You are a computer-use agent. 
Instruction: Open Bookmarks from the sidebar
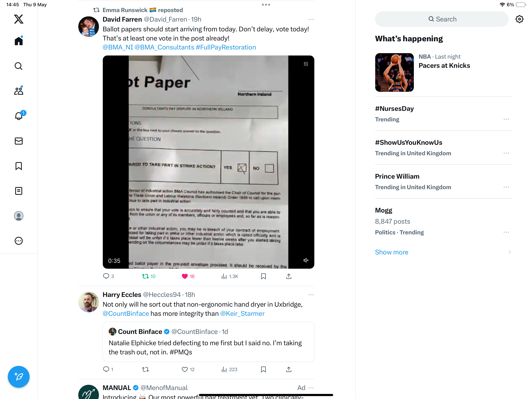tap(18, 166)
